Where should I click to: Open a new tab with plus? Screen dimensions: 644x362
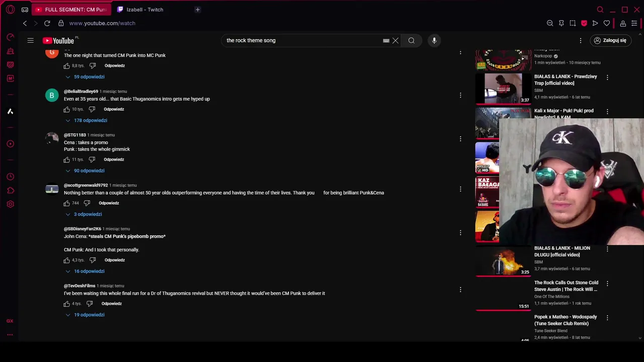click(x=198, y=10)
